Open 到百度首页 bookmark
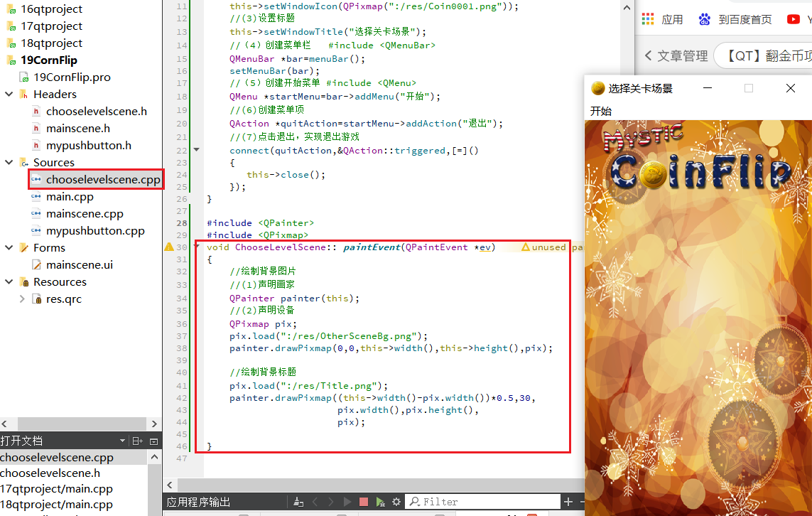This screenshot has height=516, width=812. click(735, 20)
